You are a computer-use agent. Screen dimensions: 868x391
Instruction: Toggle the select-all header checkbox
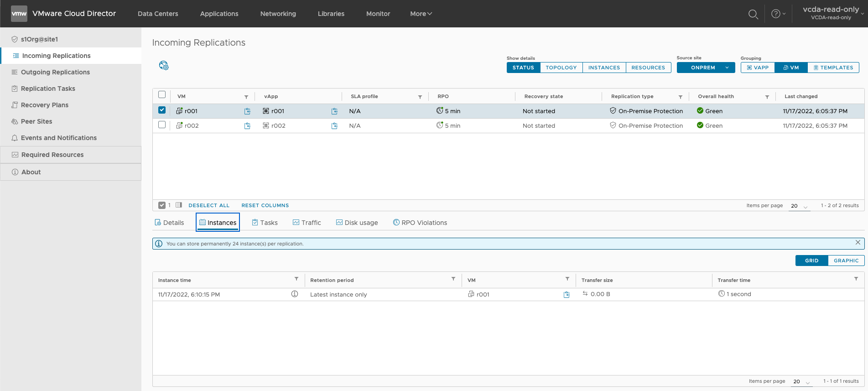tap(162, 95)
